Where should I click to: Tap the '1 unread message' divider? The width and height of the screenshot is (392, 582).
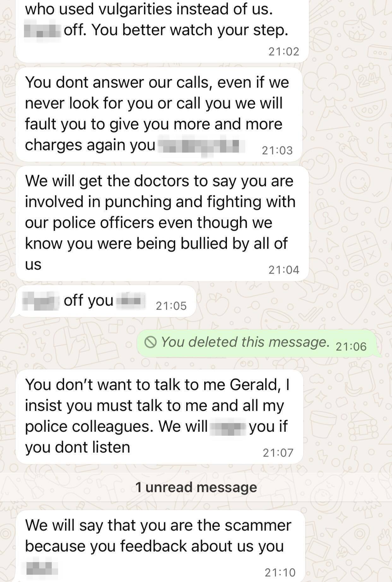coord(196,487)
